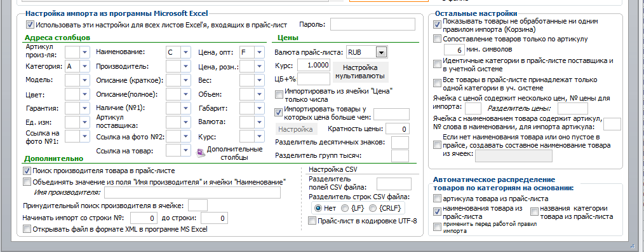This screenshot has width=644, height=252.
Task: Enable 'Объединять значение из поля Имя производителя'
Action: pos(27,181)
